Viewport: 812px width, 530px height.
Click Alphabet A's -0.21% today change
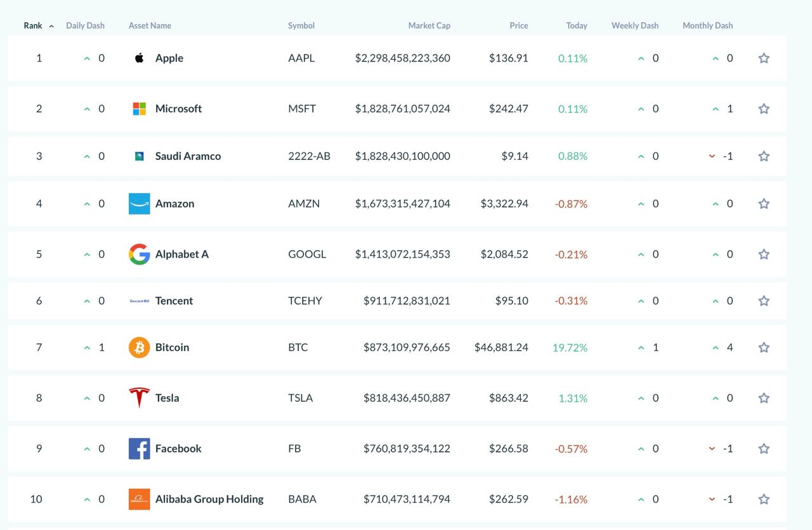tap(571, 254)
